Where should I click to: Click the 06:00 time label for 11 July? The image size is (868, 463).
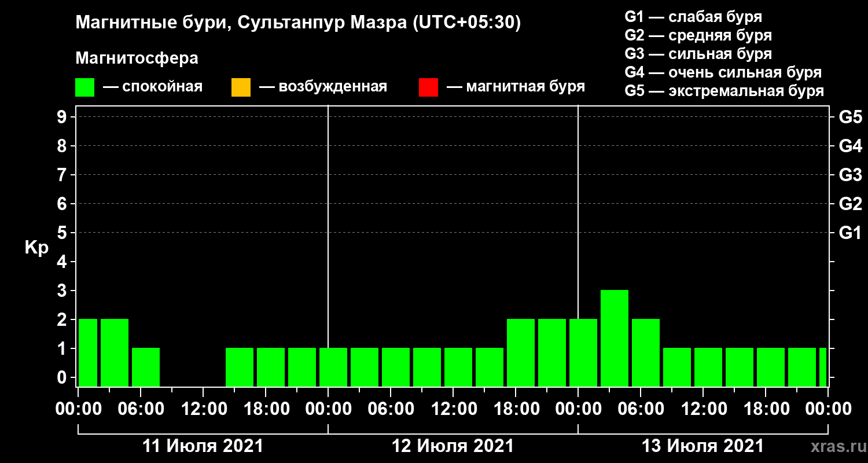click(x=141, y=409)
